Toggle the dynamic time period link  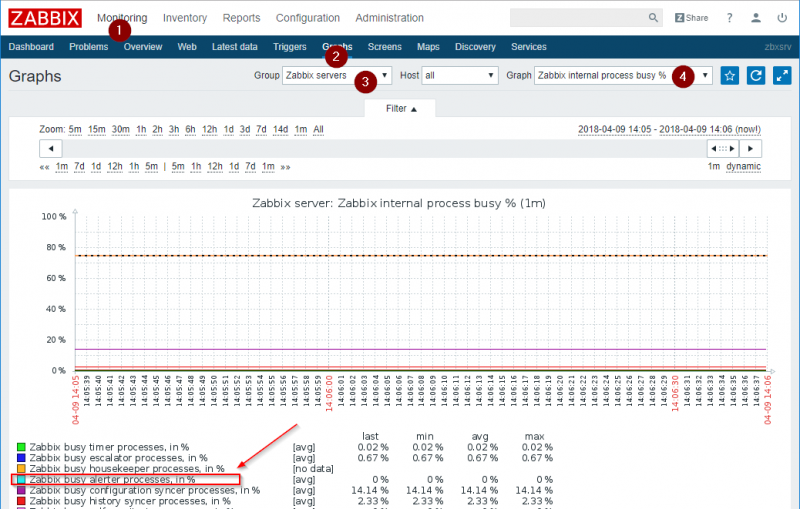point(743,166)
